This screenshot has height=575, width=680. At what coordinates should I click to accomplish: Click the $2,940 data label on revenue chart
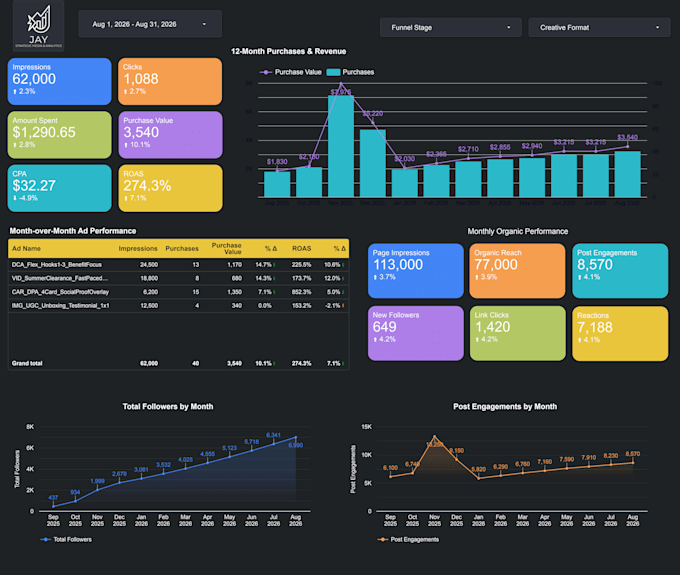(532, 146)
